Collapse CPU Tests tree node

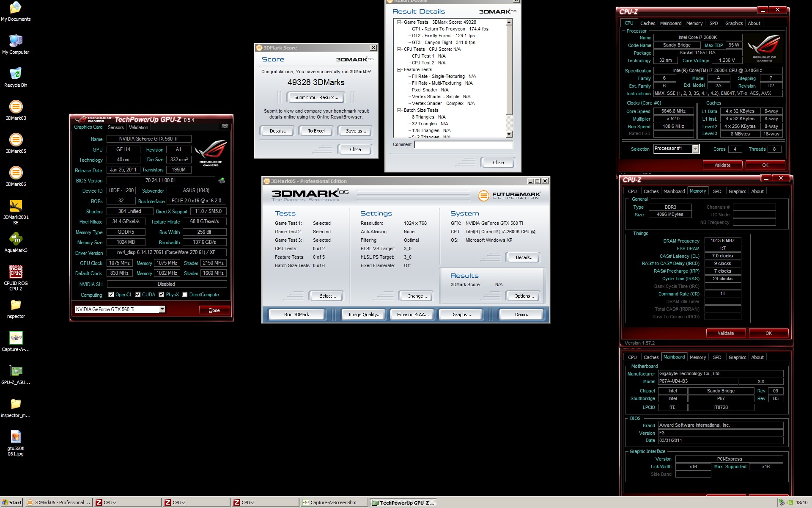399,49
